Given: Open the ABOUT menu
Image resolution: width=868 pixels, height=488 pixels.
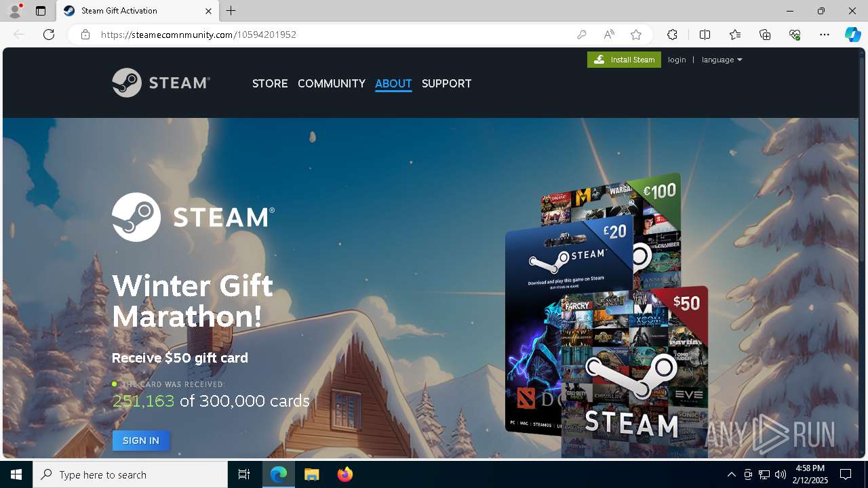Looking at the screenshot, I should pyautogui.click(x=393, y=83).
